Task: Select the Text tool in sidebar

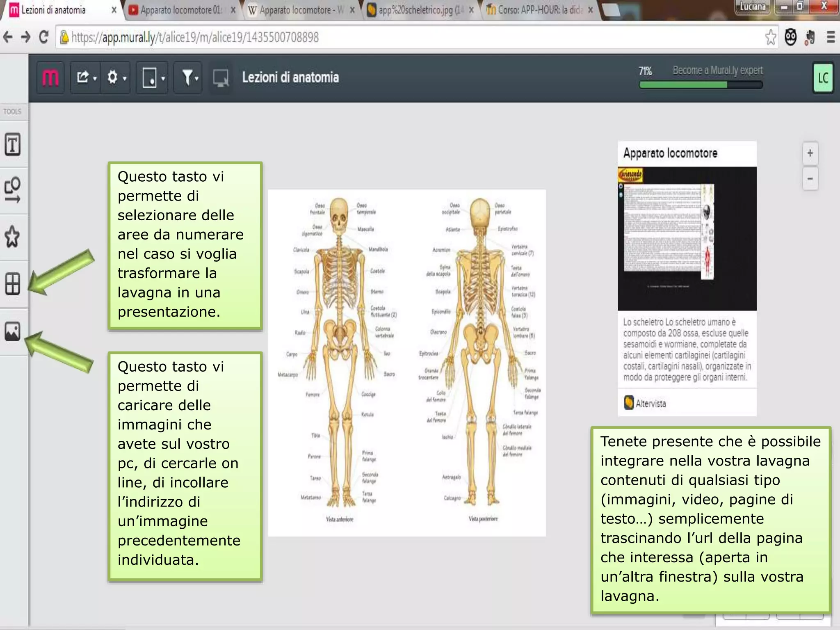Action: [x=13, y=144]
